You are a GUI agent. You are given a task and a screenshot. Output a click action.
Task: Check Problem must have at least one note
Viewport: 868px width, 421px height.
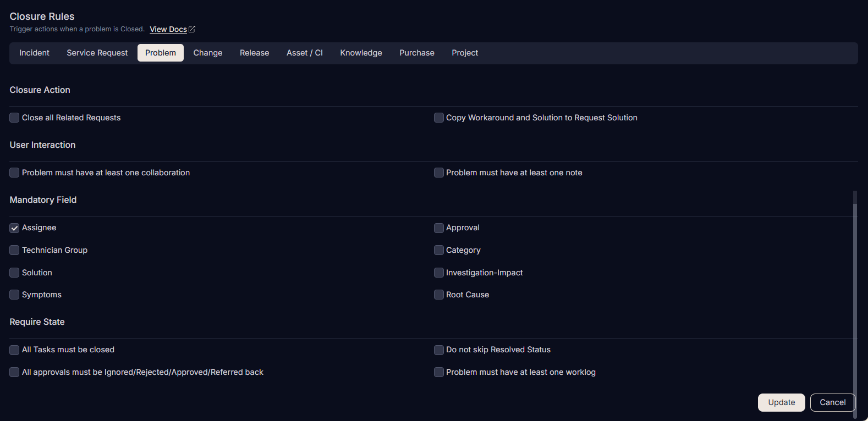(x=438, y=173)
